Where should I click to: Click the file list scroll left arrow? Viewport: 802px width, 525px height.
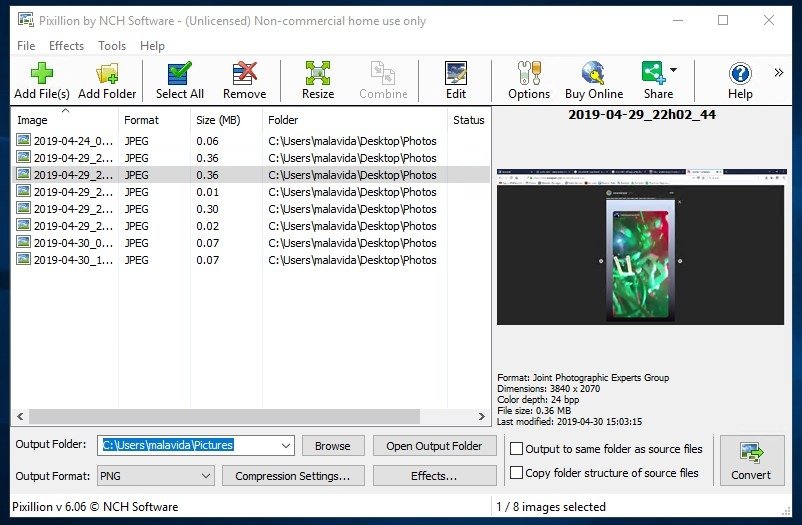tap(20, 417)
